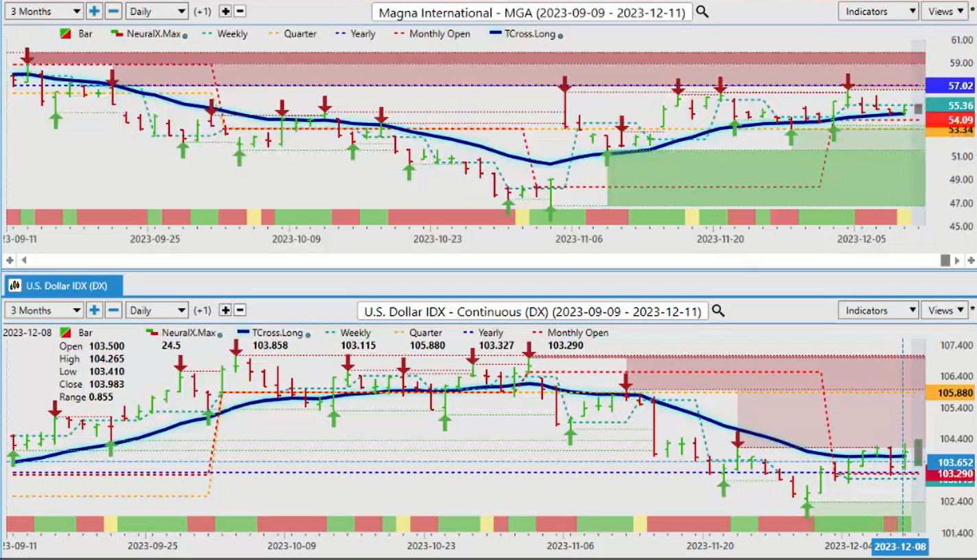
Task: Click the Close 103.983 value in DX data box
Action: point(107,384)
